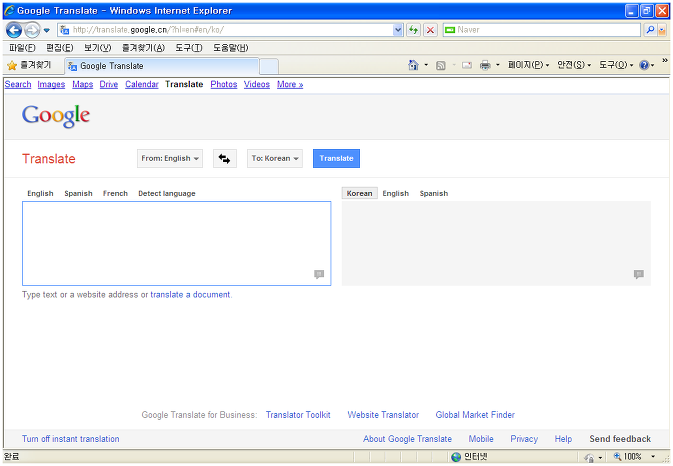This screenshot has width=673, height=466.
Task: Click the star 즐겨찾기 favorites button
Action: click(30, 65)
